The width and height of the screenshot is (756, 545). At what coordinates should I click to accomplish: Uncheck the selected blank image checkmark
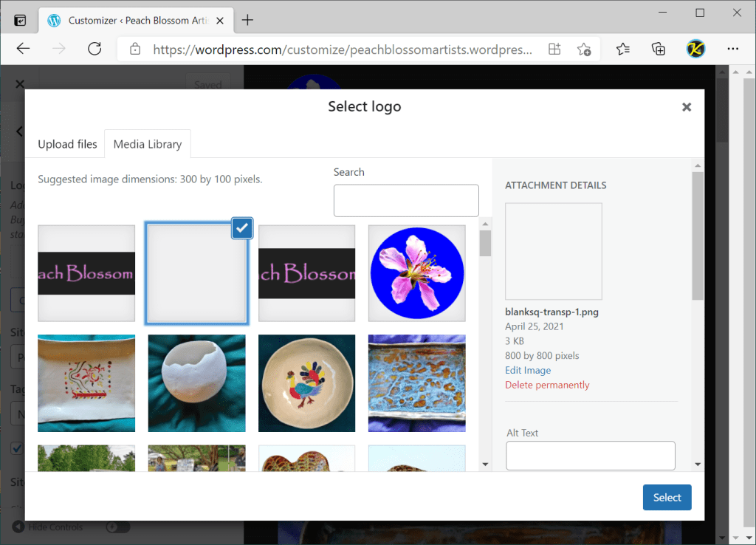242,228
